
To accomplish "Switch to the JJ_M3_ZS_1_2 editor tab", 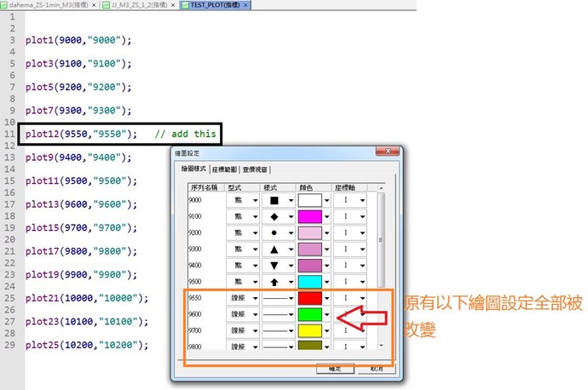I will click(x=139, y=5).
